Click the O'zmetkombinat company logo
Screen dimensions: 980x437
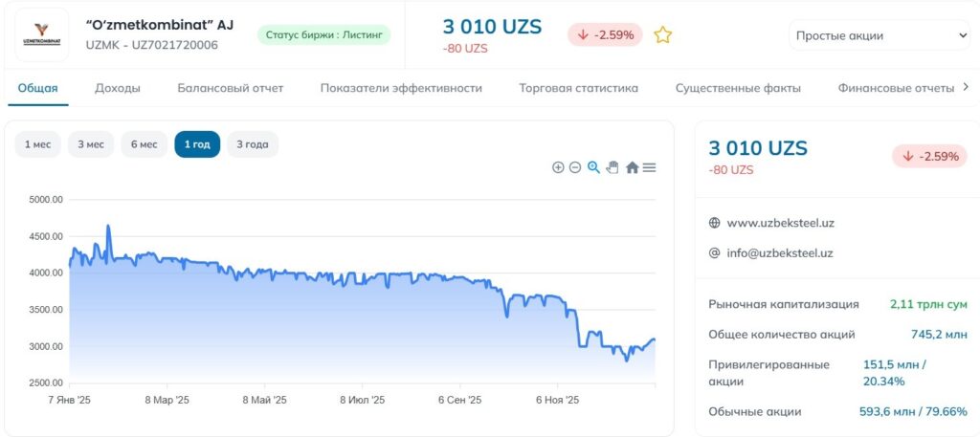coord(42,34)
